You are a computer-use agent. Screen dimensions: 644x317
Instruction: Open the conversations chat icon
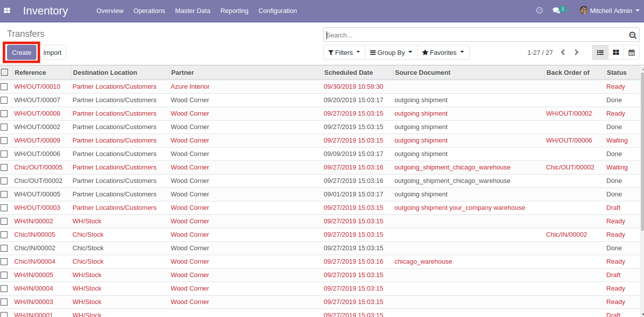tap(557, 10)
